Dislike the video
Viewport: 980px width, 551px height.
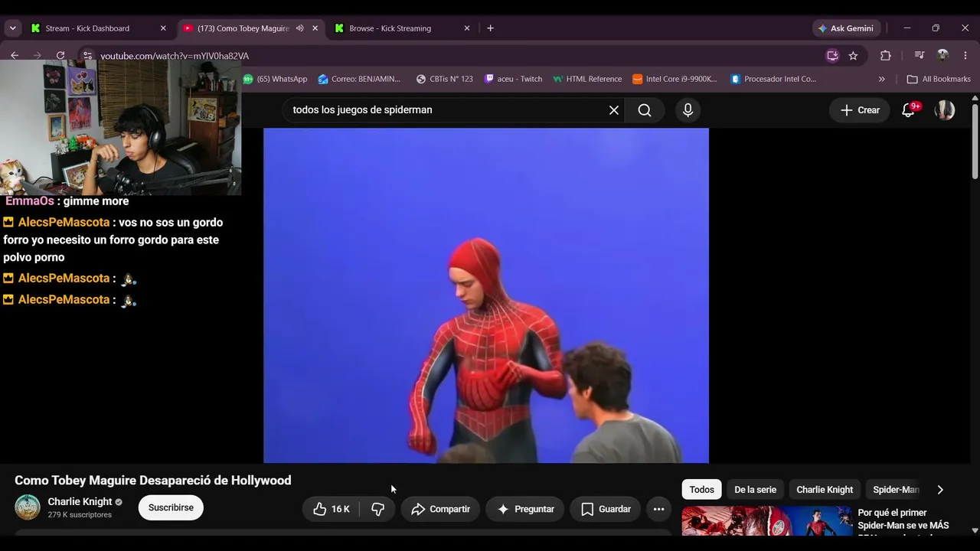click(x=377, y=509)
